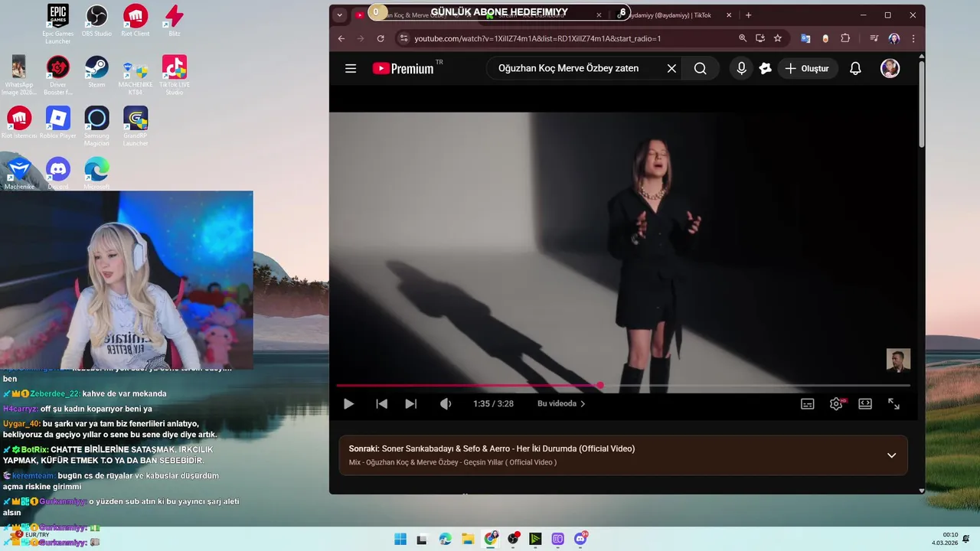The image size is (980, 551).
Task: Open the OBS Studio desktop icon
Action: [96, 21]
